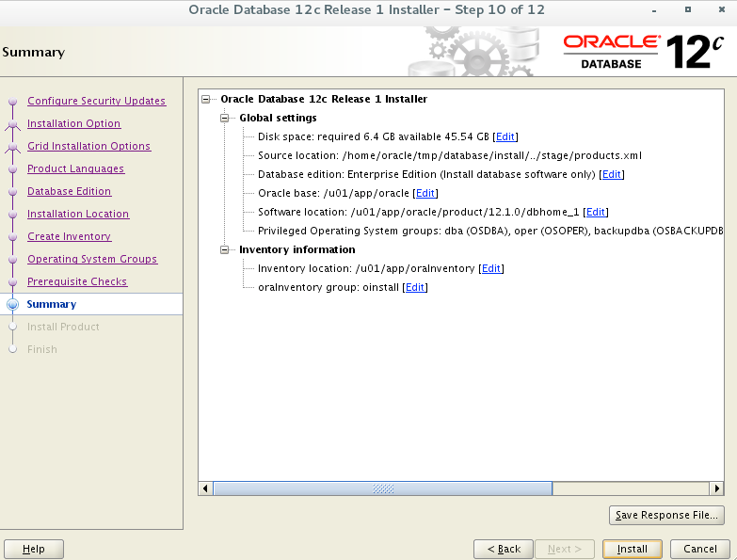
Task: Edit the oraInventory group
Action: (x=415, y=287)
